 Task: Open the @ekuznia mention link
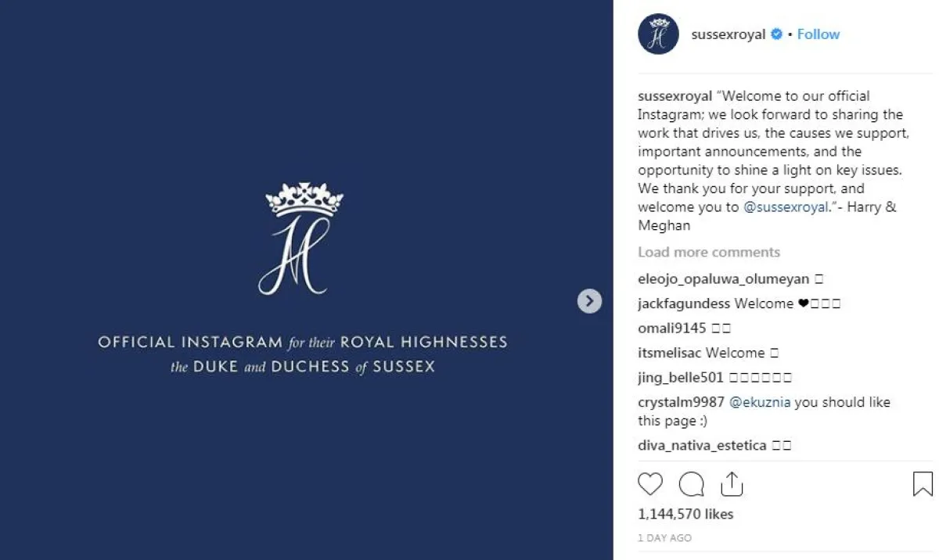pos(759,402)
